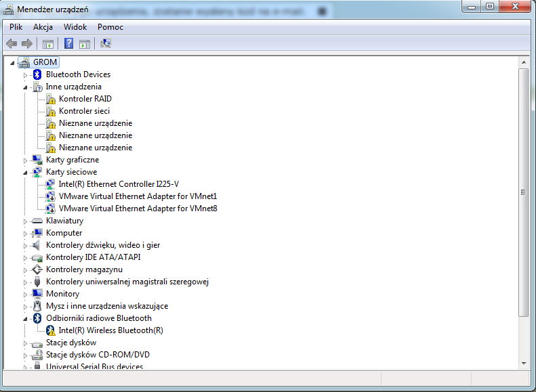The height and width of the screenshot is (392, 536).
Task: Click the Show/Hide console tree icon
Action: click(48, 44)
